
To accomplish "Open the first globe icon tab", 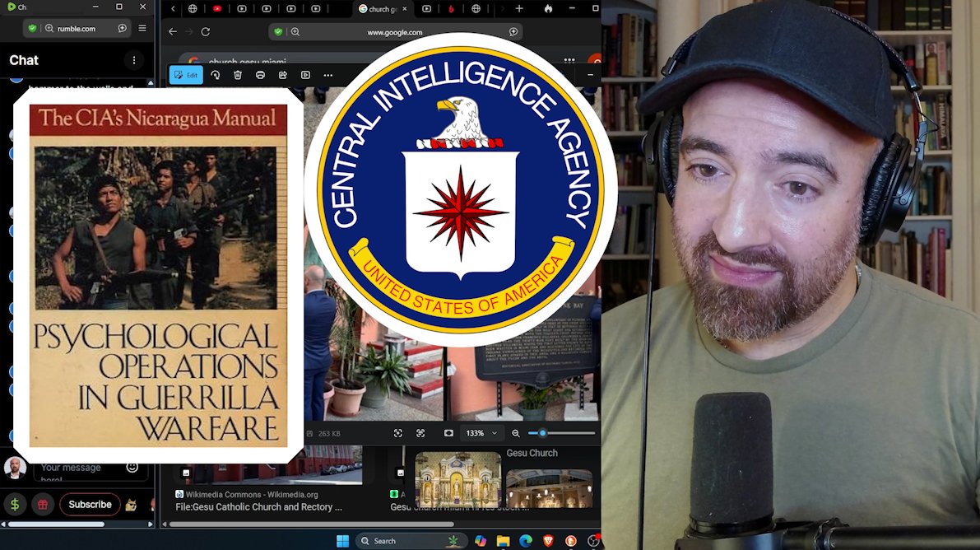I will point(193,9).
